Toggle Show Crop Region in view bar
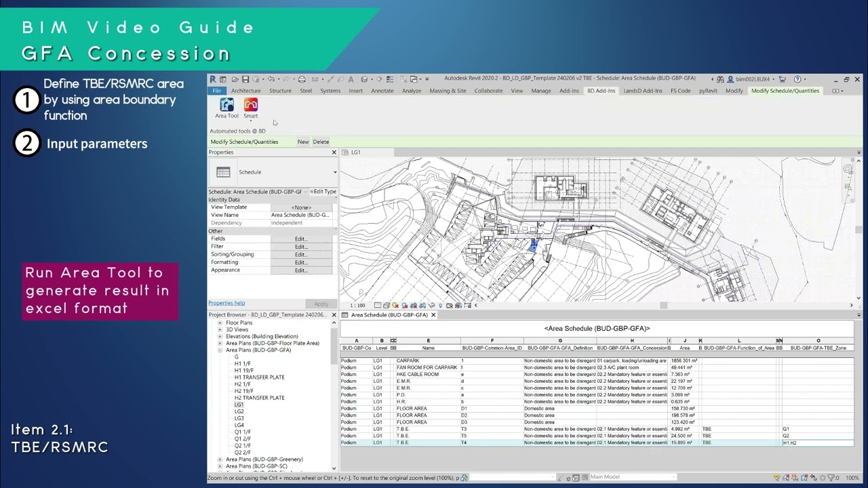 click(422, 306)
